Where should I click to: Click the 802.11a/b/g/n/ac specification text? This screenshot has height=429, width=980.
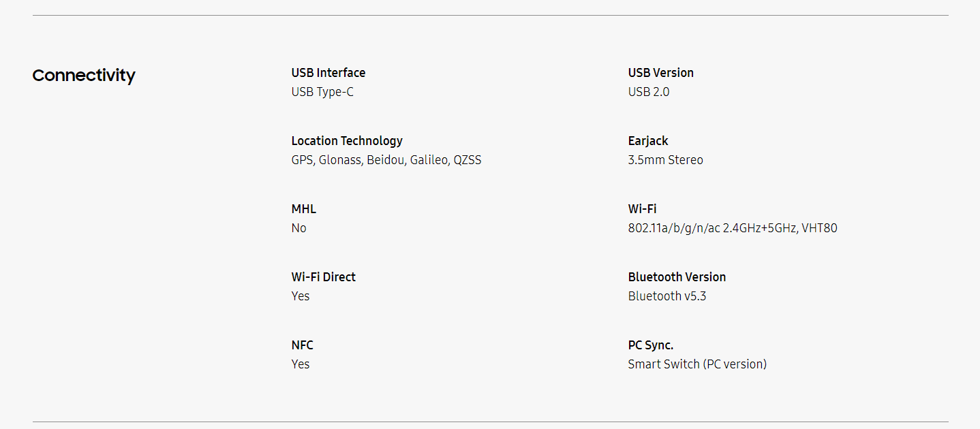click(x=732, y=228)
